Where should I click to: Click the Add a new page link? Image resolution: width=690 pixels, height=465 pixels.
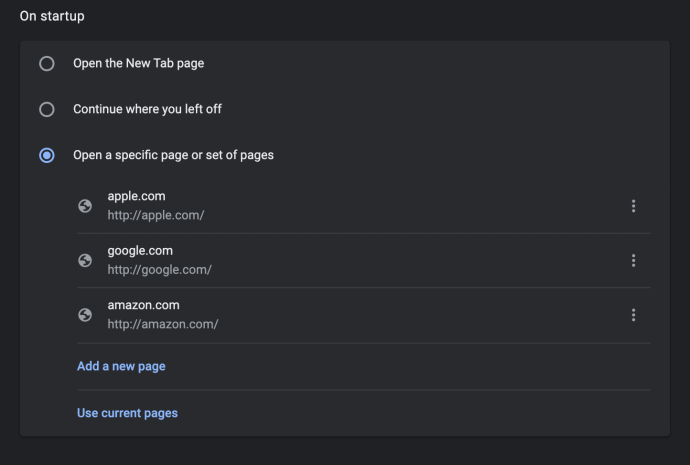tap(121, 366)
